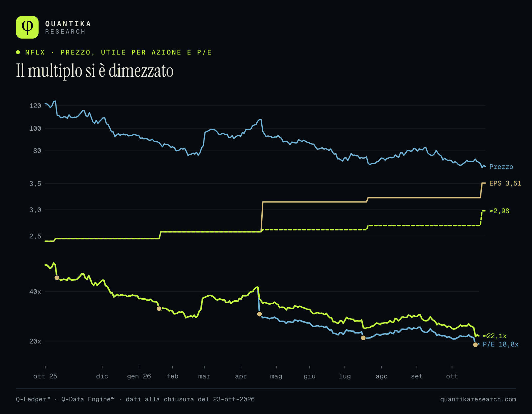Click the earnings marker dot near ott 25

[x=57, y=278]
